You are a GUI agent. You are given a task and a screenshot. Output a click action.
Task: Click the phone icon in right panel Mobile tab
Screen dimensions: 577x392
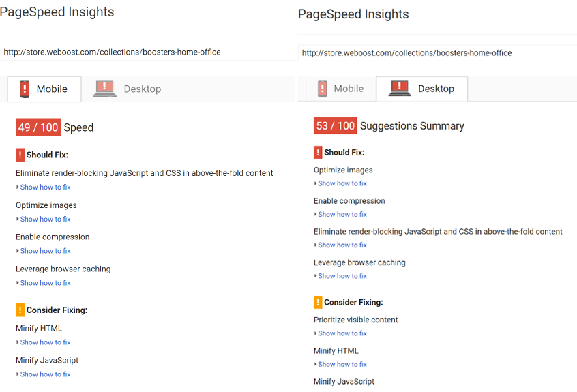[322, 89]
